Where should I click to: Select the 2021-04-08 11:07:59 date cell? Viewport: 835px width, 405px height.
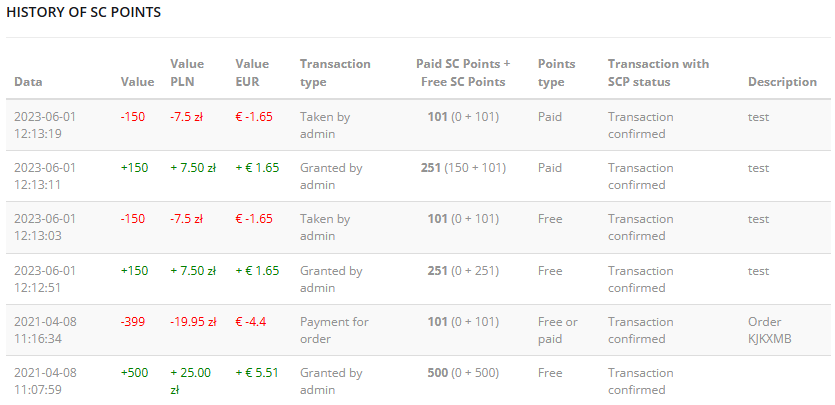pos(45,381)
